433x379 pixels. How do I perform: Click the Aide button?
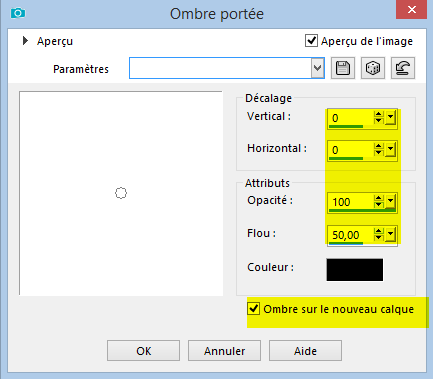click(305, 351)
